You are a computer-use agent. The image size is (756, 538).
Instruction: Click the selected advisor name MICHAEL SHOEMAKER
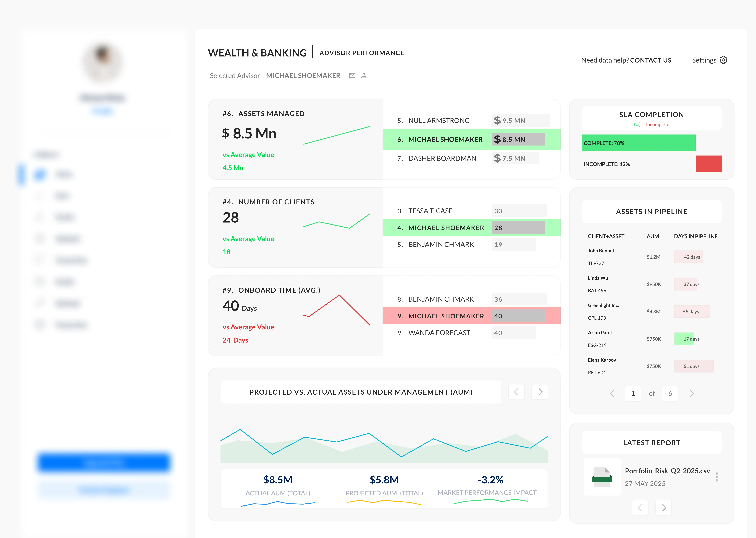point(303,76)
